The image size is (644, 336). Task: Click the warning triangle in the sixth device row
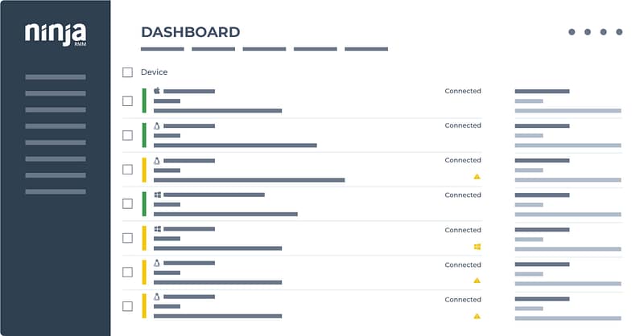(x=477, y=281)
